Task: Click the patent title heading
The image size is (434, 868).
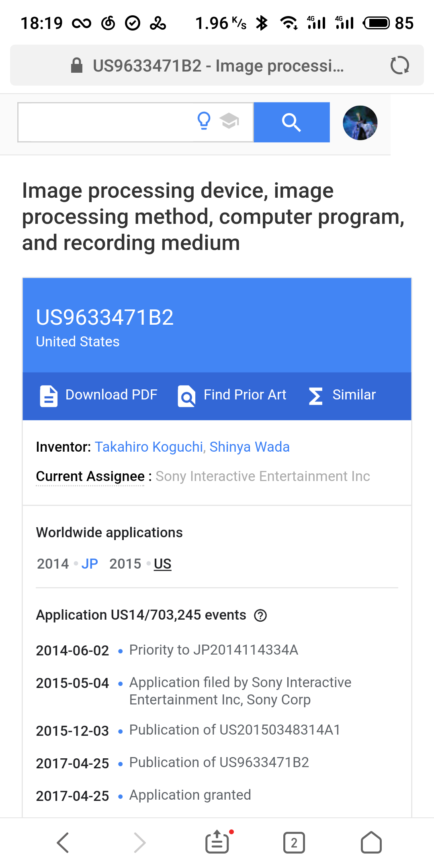Action: point(213,217)
